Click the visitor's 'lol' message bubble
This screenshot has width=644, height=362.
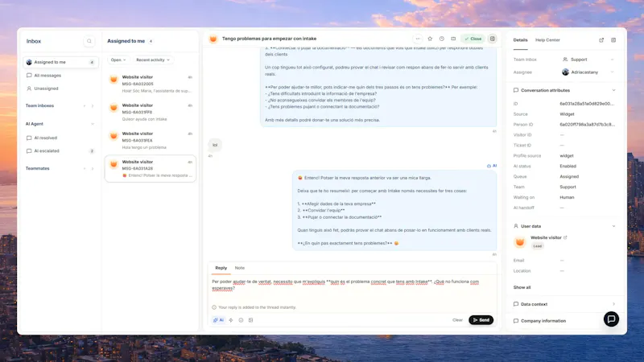215,145
